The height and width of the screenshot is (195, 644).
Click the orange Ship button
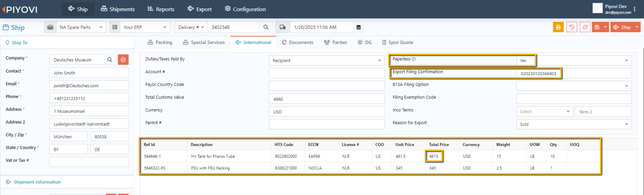pos(622,27)
